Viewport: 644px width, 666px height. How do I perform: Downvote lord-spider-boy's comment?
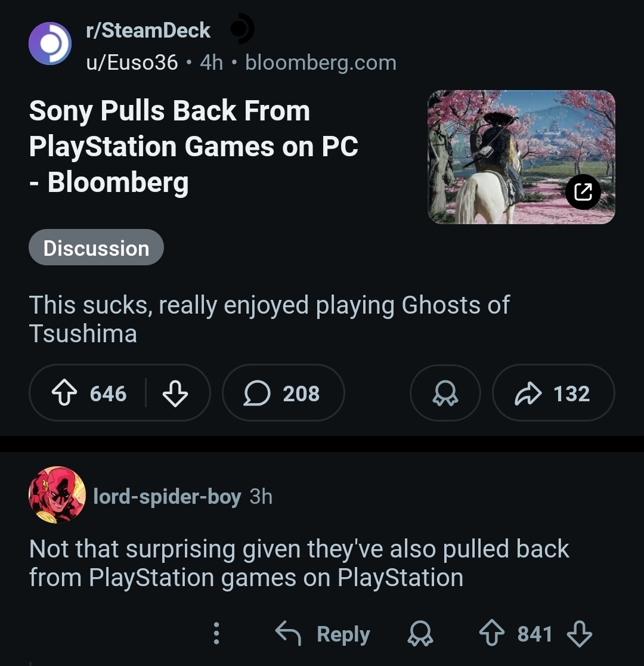point(579,634)
